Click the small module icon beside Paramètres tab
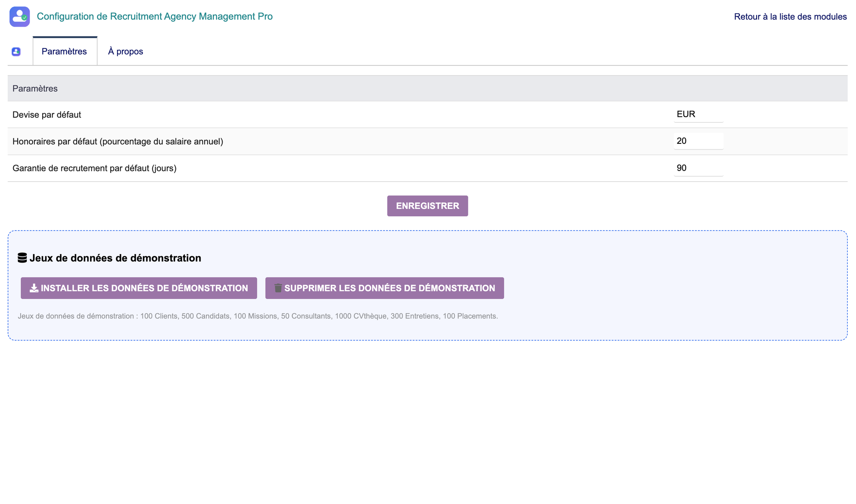The image size is (856, 504). click(16, 51)
